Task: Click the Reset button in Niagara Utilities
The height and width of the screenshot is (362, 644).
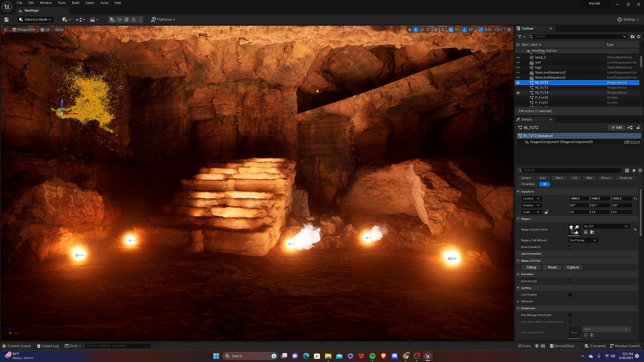Action: 552,267
